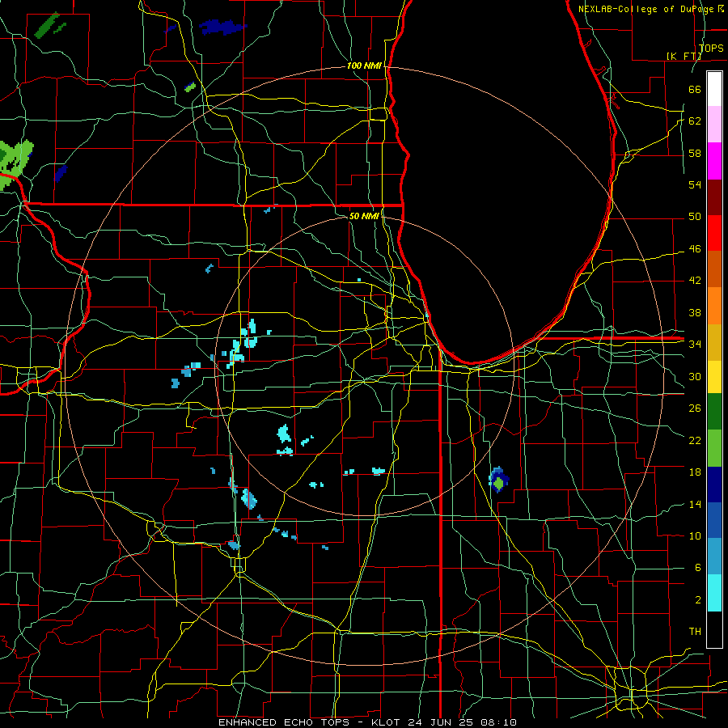Select the 38 value on legend scale
This screenshot has width=728, height=728.
[695, 312]
